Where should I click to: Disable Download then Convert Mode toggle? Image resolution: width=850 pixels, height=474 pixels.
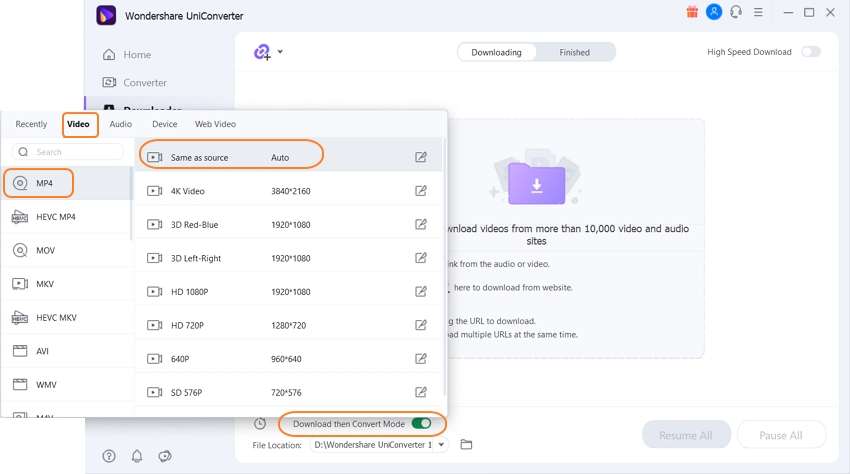pyautogui.click(x=421, y=424)
